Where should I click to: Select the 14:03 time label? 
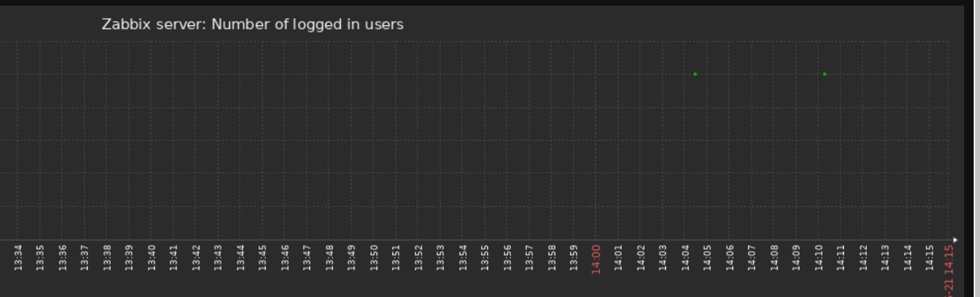(663, 258)
